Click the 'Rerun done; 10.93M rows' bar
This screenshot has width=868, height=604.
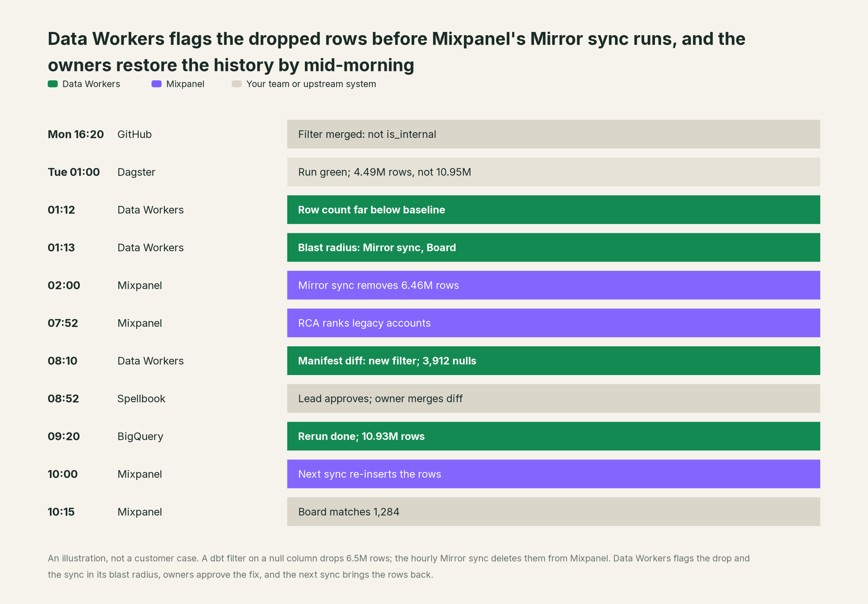pyautogui.click(x=553, y=436)
